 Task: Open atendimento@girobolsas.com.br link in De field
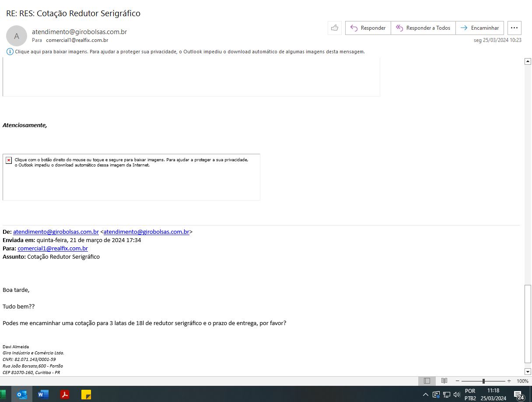(x=56, y=232)
